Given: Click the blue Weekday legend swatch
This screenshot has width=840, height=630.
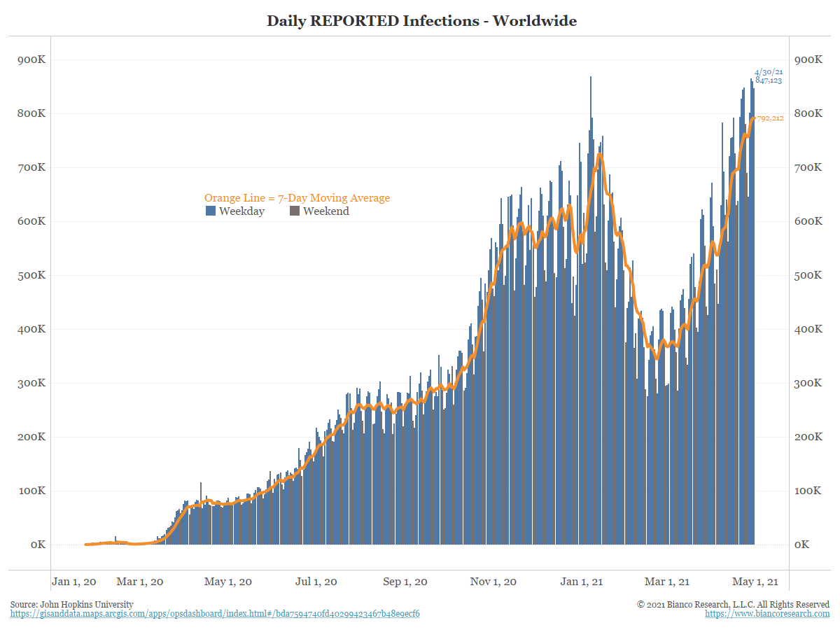Looking at the screenshot, I should [211, 211].
